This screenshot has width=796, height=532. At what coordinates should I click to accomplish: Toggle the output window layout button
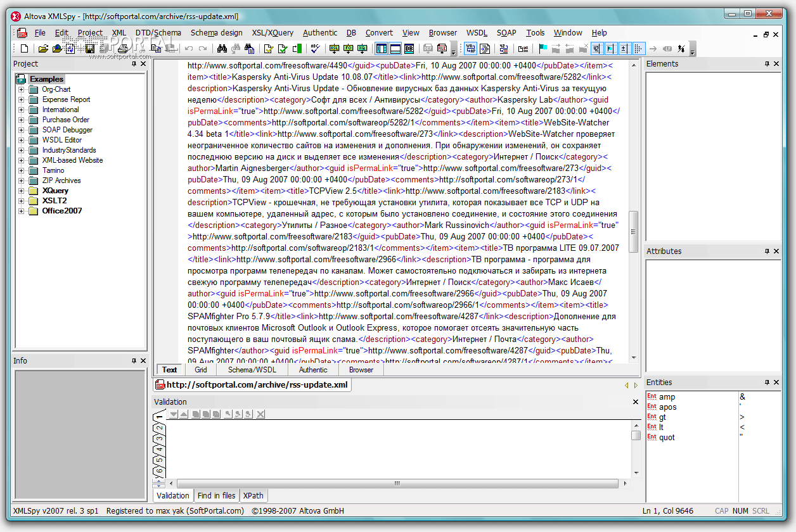[395, 49]
